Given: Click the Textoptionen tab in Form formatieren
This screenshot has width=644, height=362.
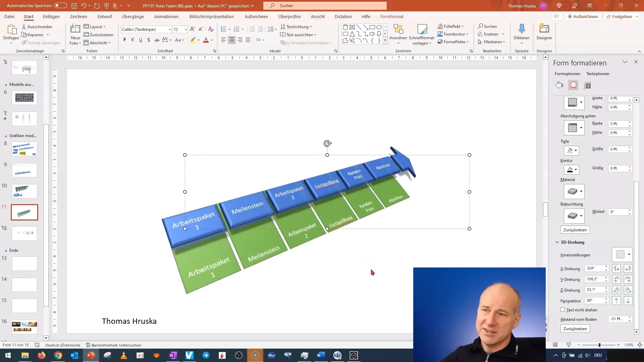Looking at the screenshot, I should pyautogui.click(x=598, y=73).
